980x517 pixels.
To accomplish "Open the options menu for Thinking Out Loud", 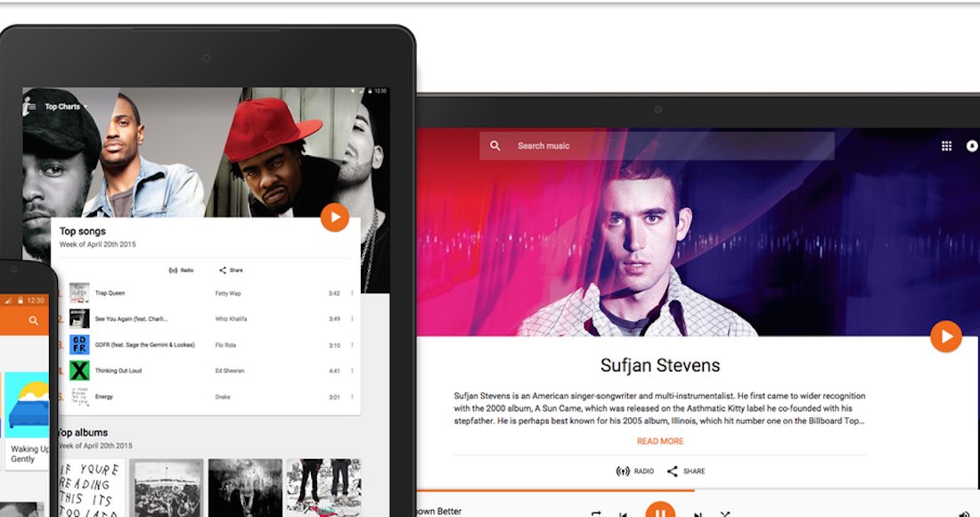I will click(352, 371).
